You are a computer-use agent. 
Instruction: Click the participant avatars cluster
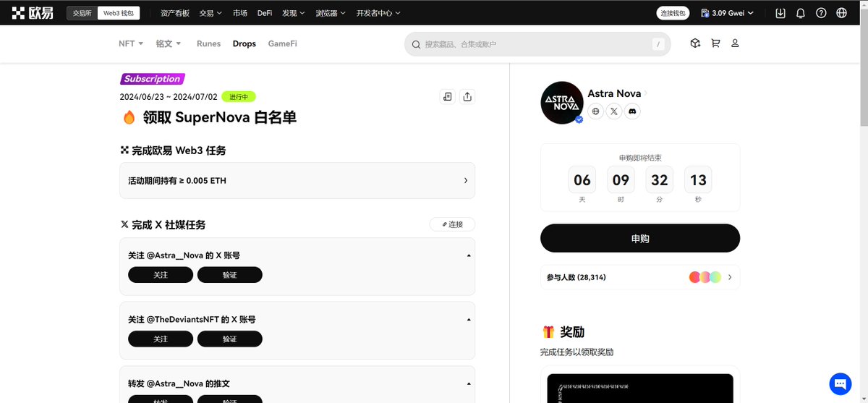click(x=705, y=277)
